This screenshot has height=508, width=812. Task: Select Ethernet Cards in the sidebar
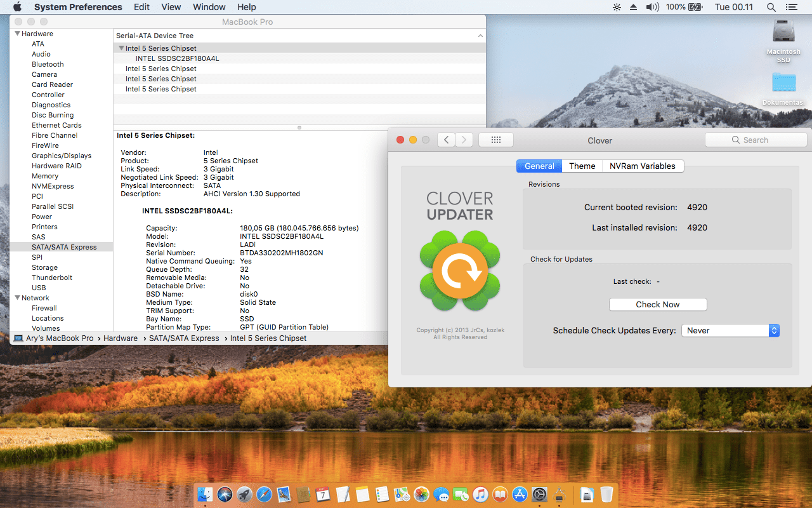point(56,125)
